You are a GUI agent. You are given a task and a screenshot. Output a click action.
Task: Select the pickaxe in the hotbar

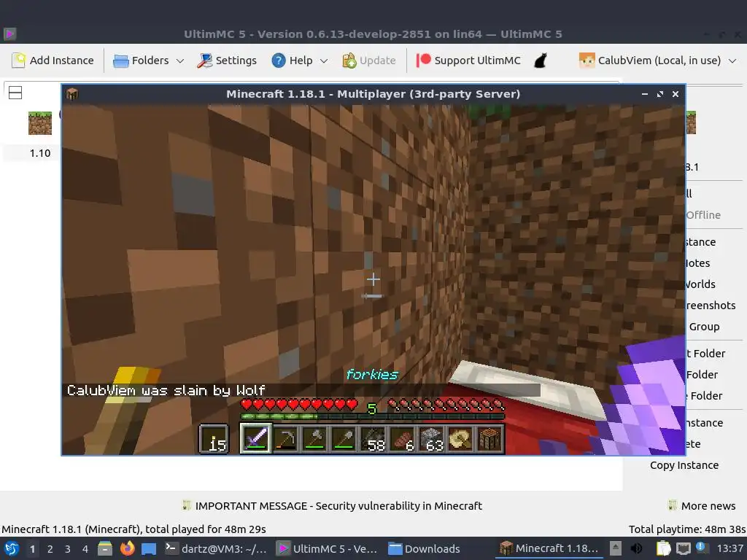[x=285, y=438]
